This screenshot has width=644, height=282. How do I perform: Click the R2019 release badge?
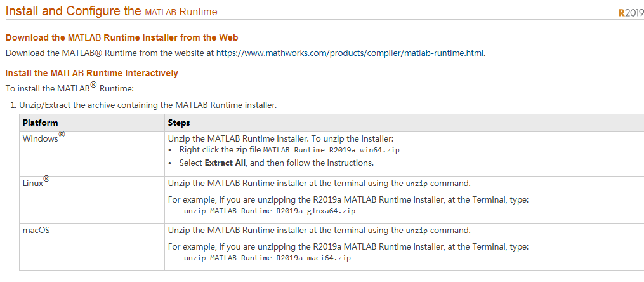coord(631,13)
